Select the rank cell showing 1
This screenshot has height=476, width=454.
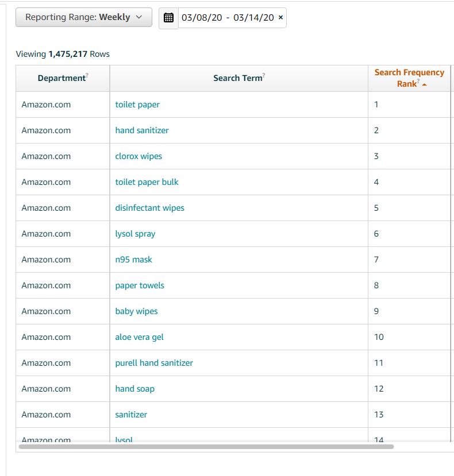(x=409, y=105)
